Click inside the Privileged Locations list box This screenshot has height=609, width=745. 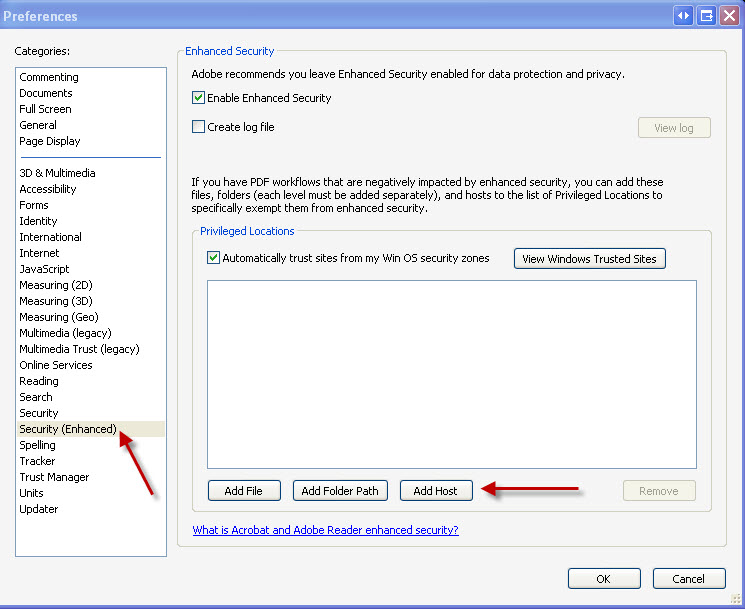point(452,374)
